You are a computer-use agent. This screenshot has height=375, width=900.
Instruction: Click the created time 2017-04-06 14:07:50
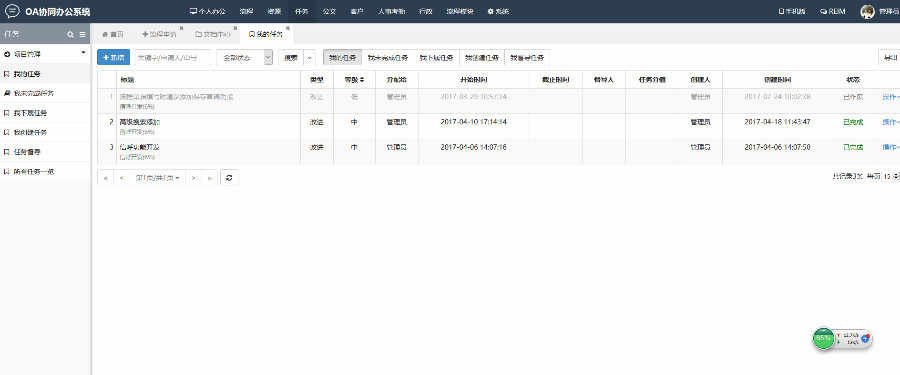point(778,147)
